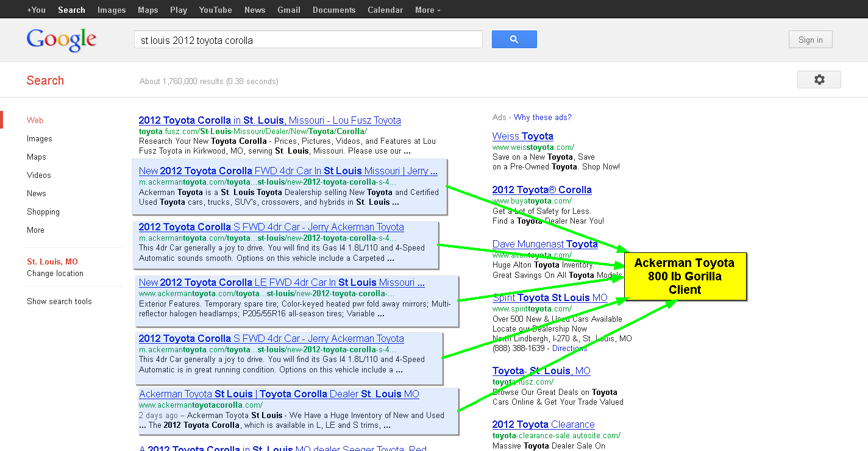The image size is (868, 451).
Task: Select Videos in the left sidebar
Action: pyautogui.click(x=39, y=175)
